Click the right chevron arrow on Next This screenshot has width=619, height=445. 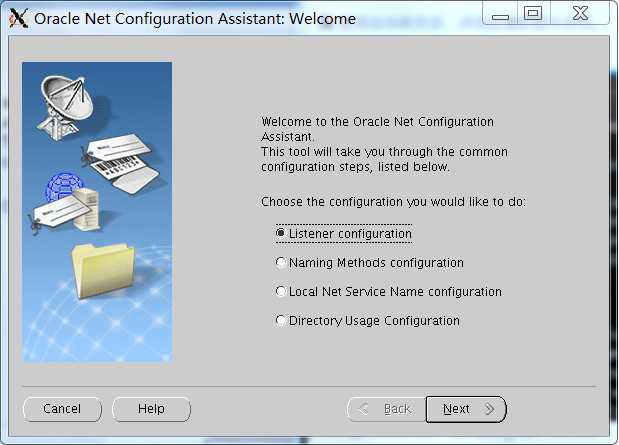(490, 409)
